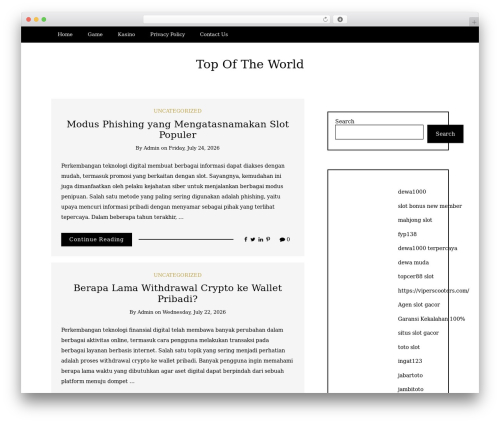Open post Modus Phishing yang Mengatasnamakan Slot Populer

click(178, 129)
